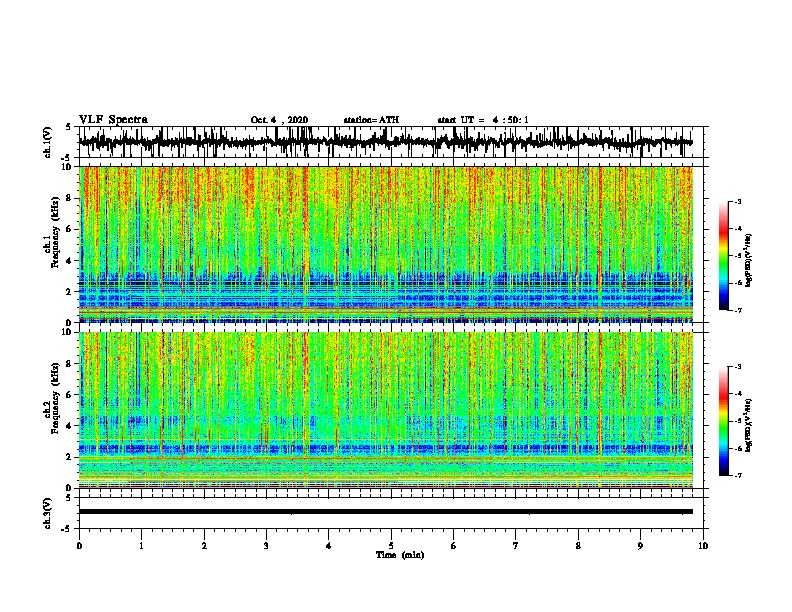The height and width of the screenshot is (612, 792).
Task: Click the ch.2 color scale bar
Action: [723, 421]
